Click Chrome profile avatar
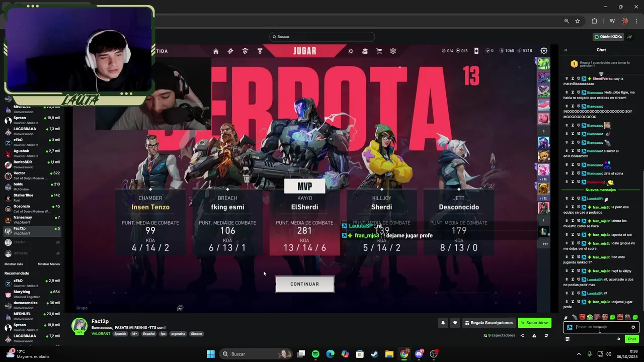644x362 pixels. 625,21
